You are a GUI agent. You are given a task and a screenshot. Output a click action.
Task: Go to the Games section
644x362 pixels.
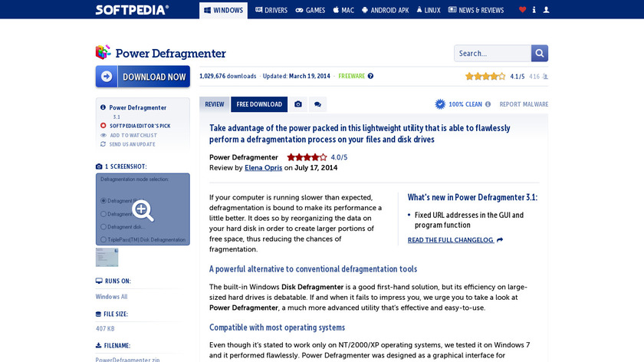310,10
